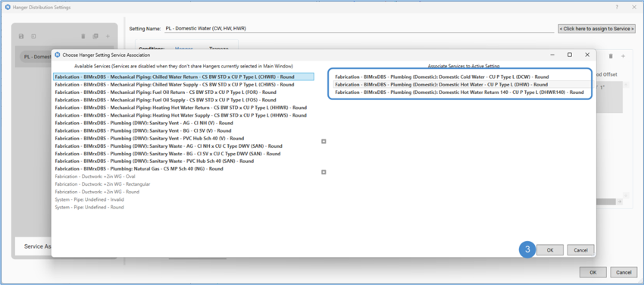Open help with the question mark icon
Screen dimensions: 644x285
click(617, 8)
